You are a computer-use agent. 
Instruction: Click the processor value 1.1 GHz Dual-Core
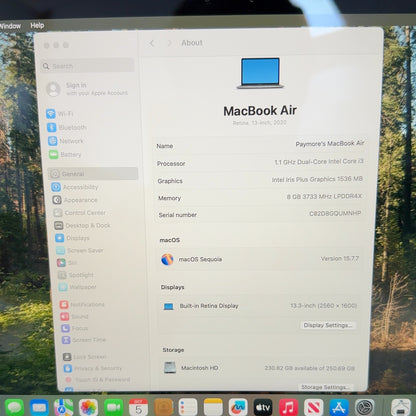319,162
